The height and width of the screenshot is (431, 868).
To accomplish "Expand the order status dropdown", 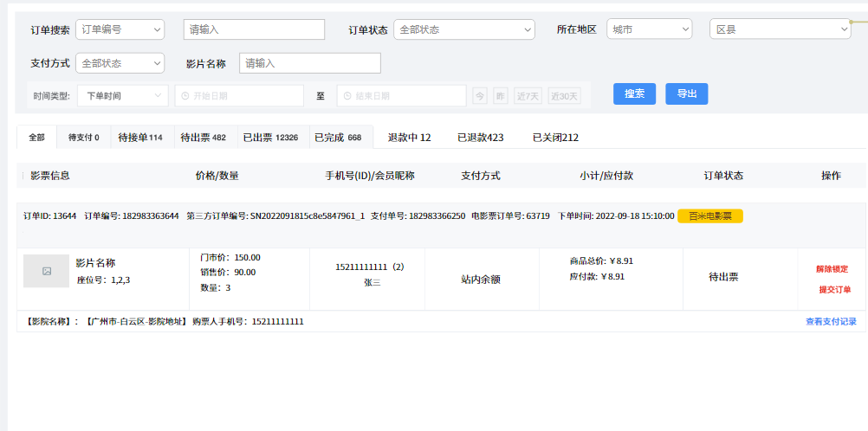I will [463, 29].
